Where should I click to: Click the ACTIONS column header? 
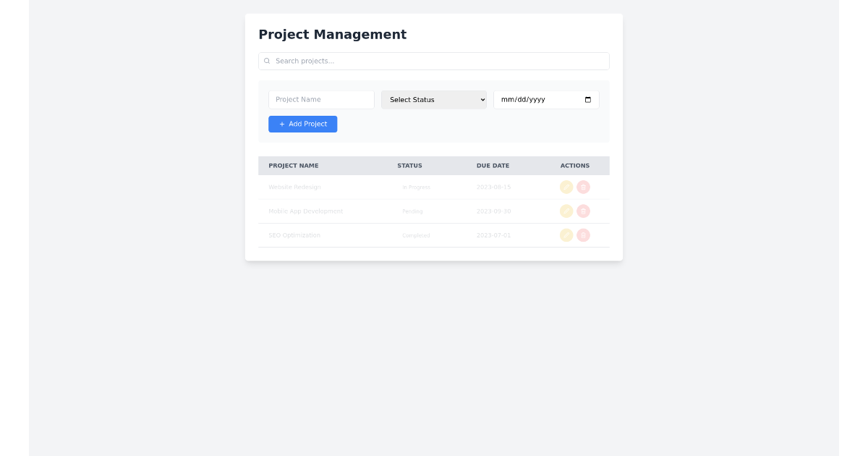pyautogui.click(x=574, y=166)
